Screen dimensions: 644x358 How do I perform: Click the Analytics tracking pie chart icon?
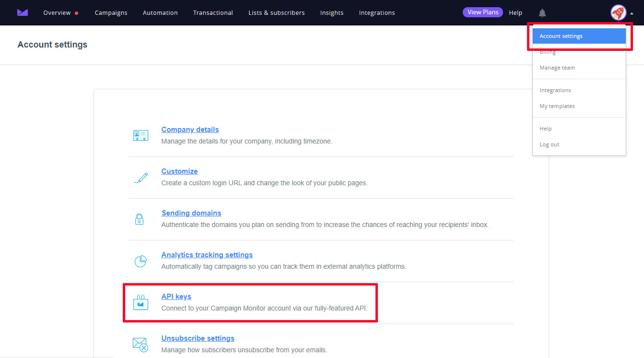click(140, 261)
